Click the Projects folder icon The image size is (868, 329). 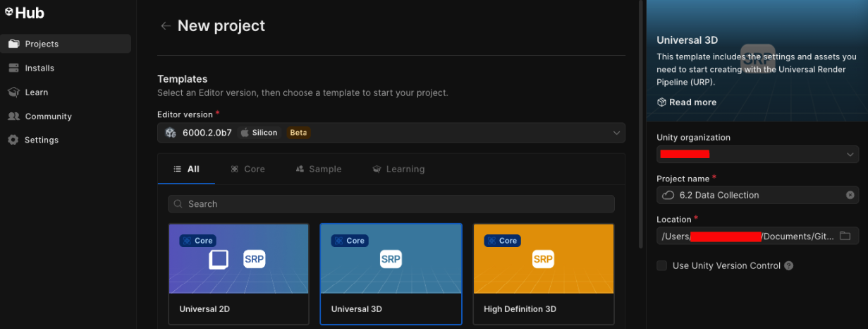click(x=13, y=44)
